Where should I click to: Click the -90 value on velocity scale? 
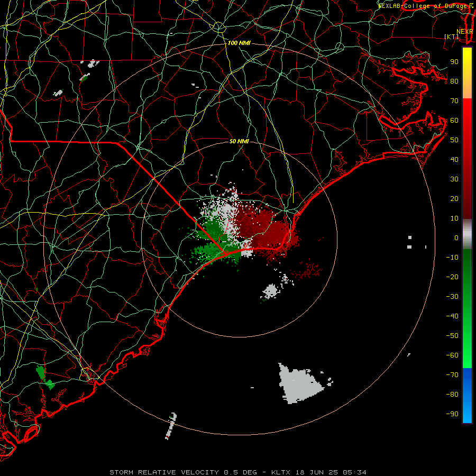452,414
